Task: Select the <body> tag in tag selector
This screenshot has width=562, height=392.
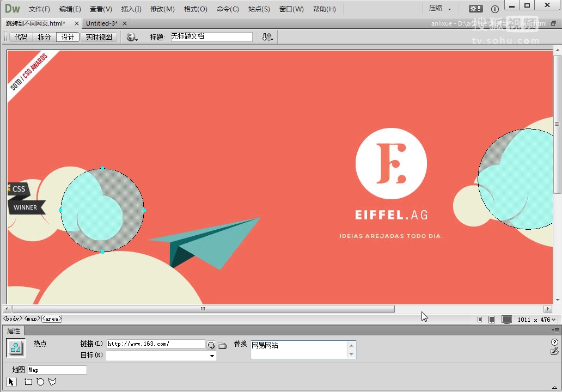Action: point(13,318)
